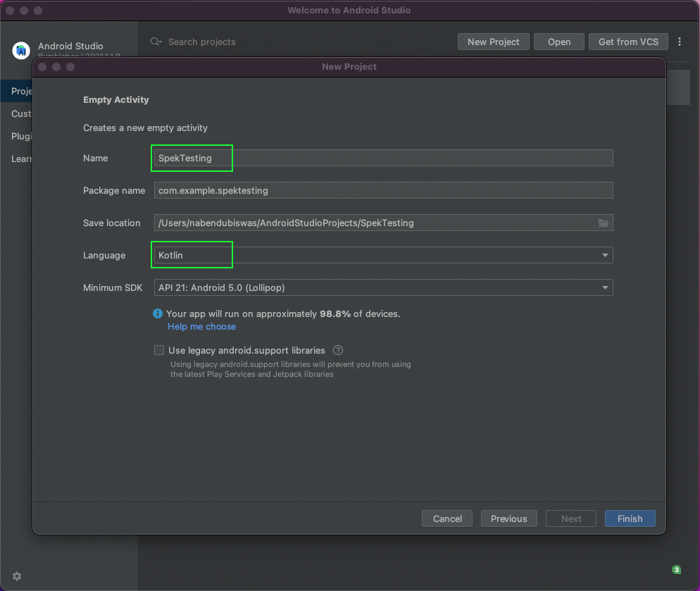Toggle Use legacy android.support libraries checkbox
The image size is (700, 591).
[159, 350]
